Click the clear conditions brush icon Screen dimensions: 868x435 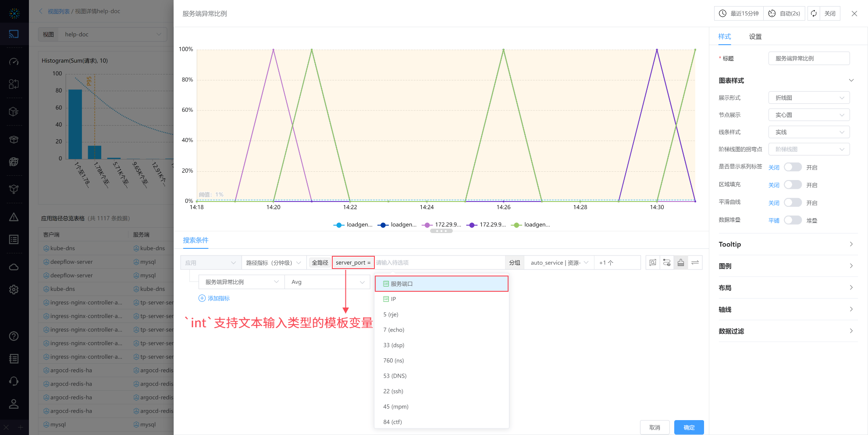click(x=681, y=262)
